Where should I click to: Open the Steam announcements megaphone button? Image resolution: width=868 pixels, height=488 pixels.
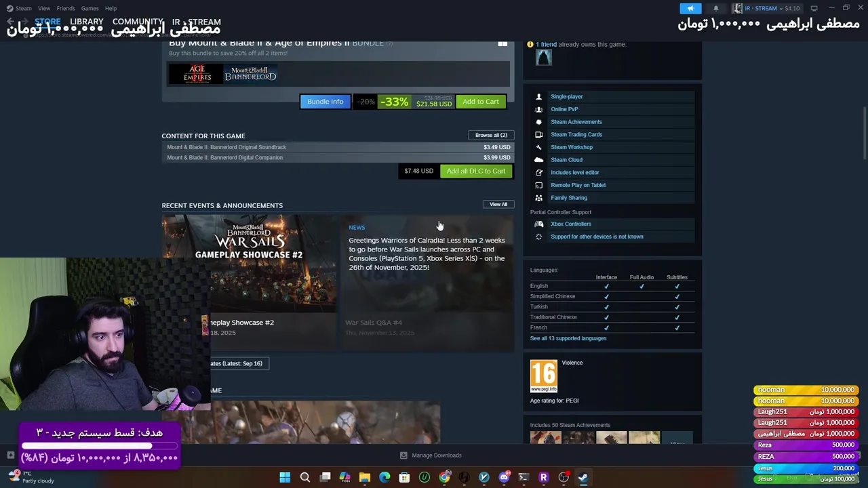(x=690, y=8)
